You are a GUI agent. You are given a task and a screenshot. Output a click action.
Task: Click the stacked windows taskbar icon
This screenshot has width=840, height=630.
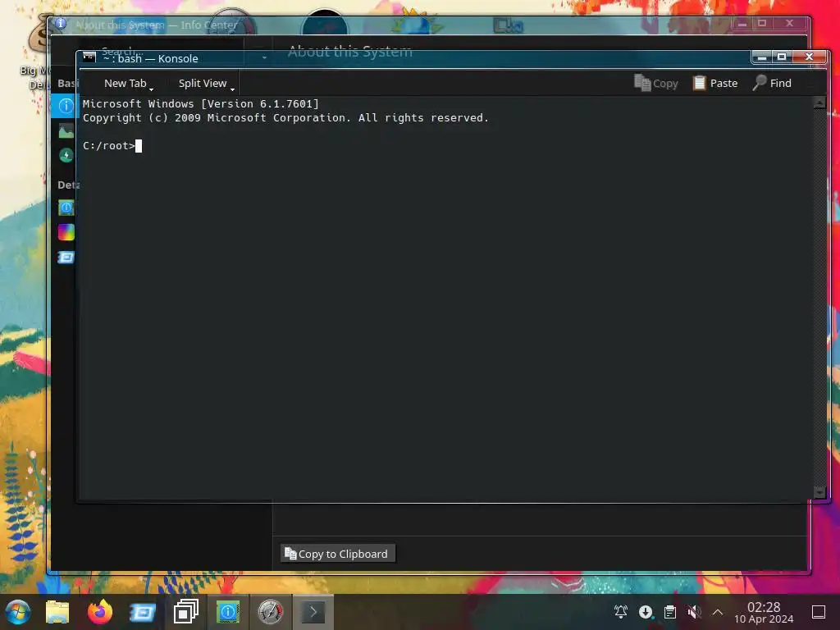(185, 612)
